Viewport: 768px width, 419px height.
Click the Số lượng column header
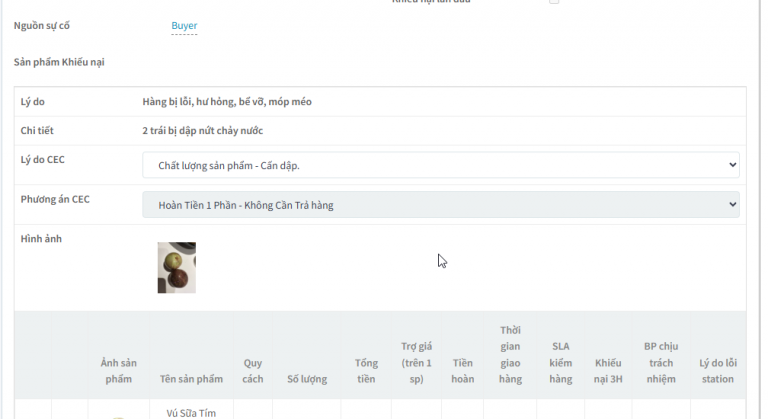tap(307, 379)
